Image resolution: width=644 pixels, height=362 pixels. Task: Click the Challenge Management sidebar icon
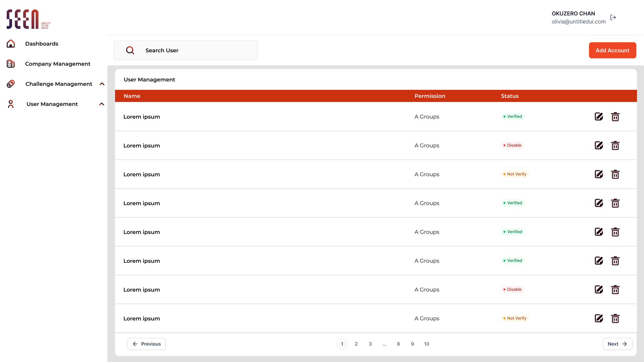pos(11,84)
